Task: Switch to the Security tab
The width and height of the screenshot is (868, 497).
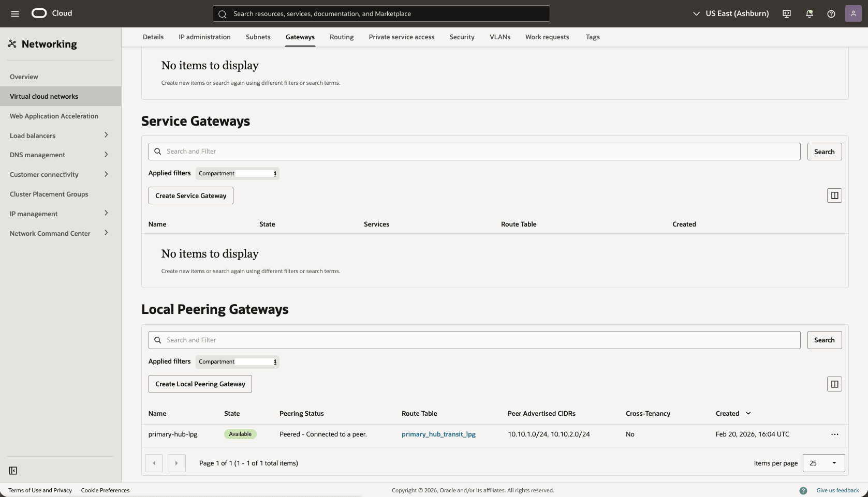Action: pos(462,37)
